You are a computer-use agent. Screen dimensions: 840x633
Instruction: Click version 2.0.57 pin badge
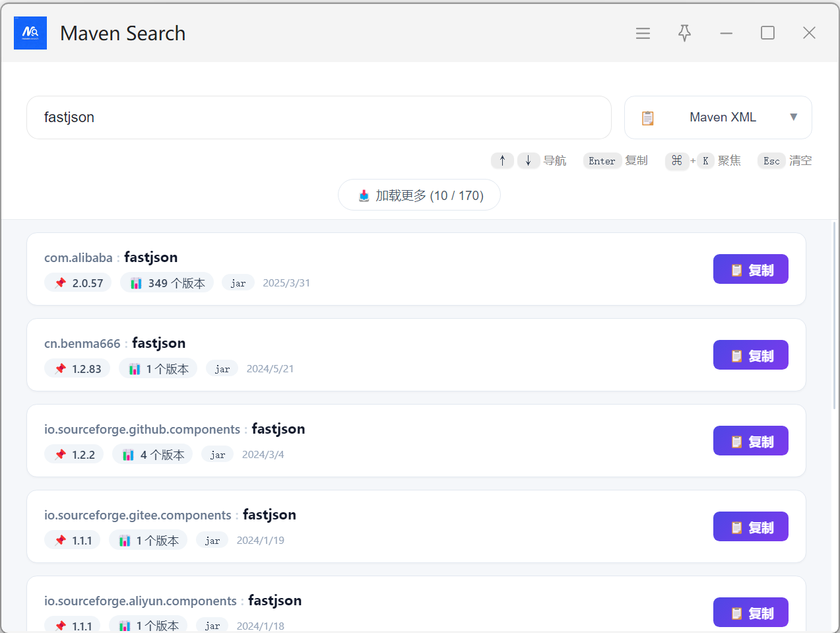pyautogui.click(x=78, y=283)
